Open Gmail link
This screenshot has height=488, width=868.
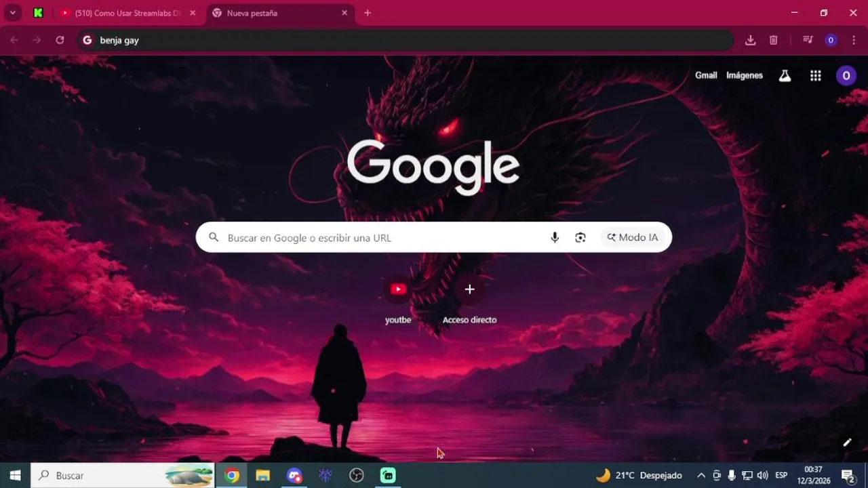706,75
